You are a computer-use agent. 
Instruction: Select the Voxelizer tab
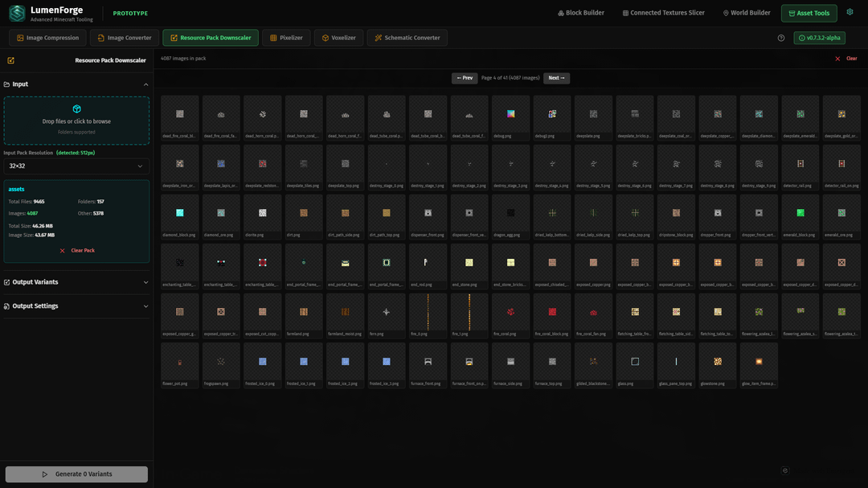click(x=338, y=38)
